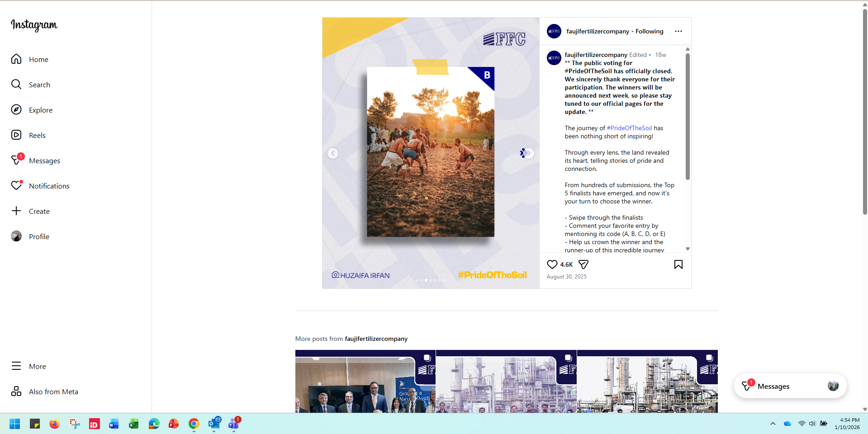Click caption scrollbar down arrow

[x=688, y=249]
